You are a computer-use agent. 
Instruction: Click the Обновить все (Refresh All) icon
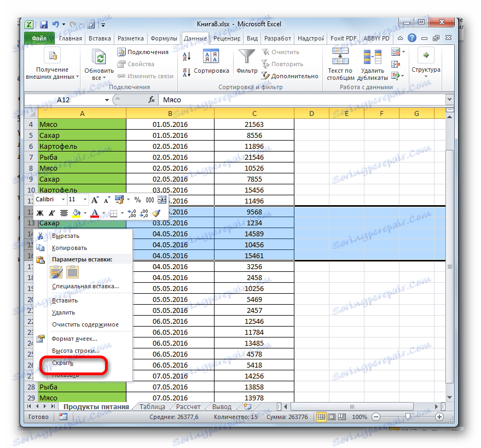point(99,55)
